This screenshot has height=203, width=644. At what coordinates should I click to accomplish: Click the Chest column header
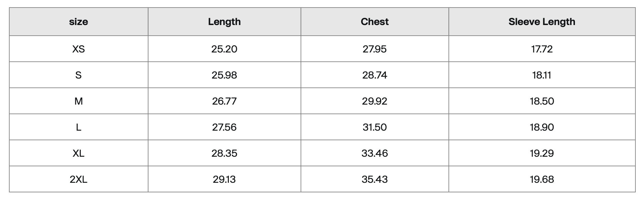(x=375, y=22)
